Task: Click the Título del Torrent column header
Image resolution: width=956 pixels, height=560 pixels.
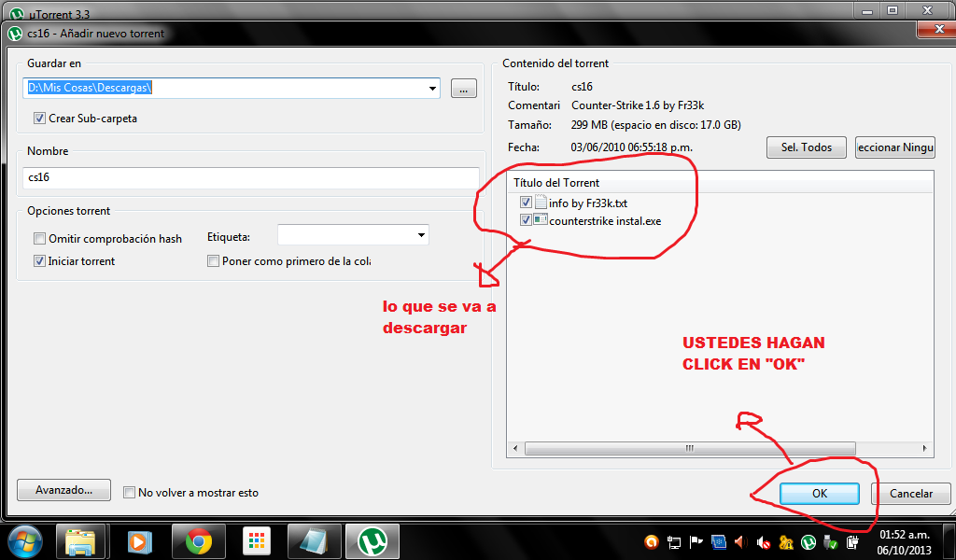Action: (x=720, y=182)
